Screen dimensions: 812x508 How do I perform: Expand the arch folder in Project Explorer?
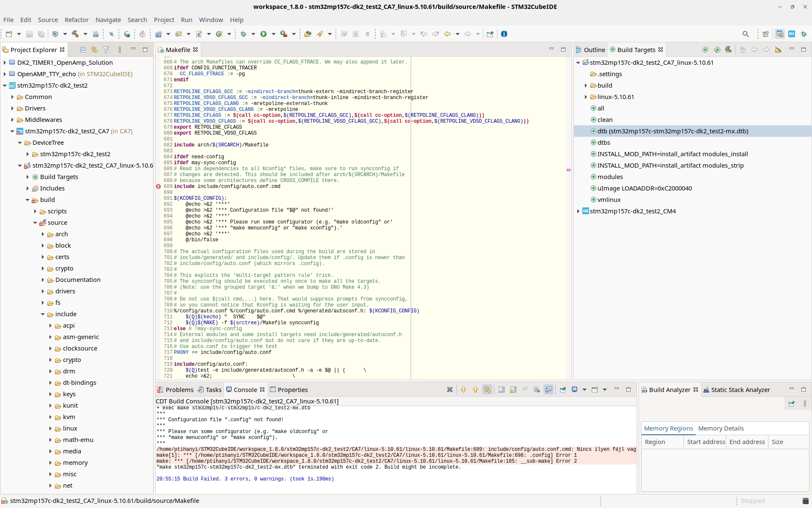(43, 234)
